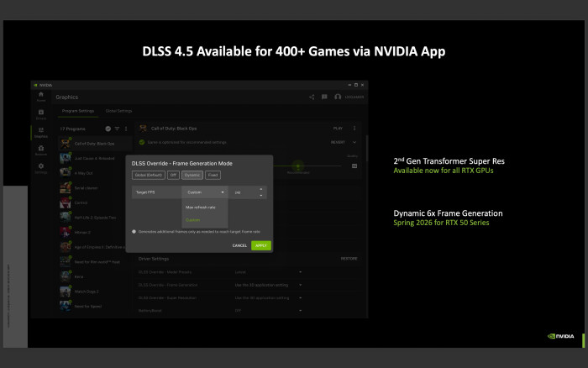
Task: Click the optimization quality settings icon
Action: [x=354, y=166]
